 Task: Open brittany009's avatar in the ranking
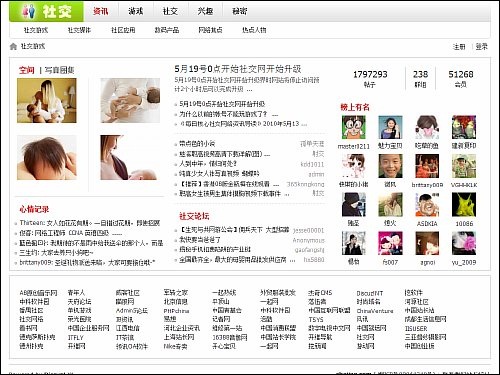(427, 166)
